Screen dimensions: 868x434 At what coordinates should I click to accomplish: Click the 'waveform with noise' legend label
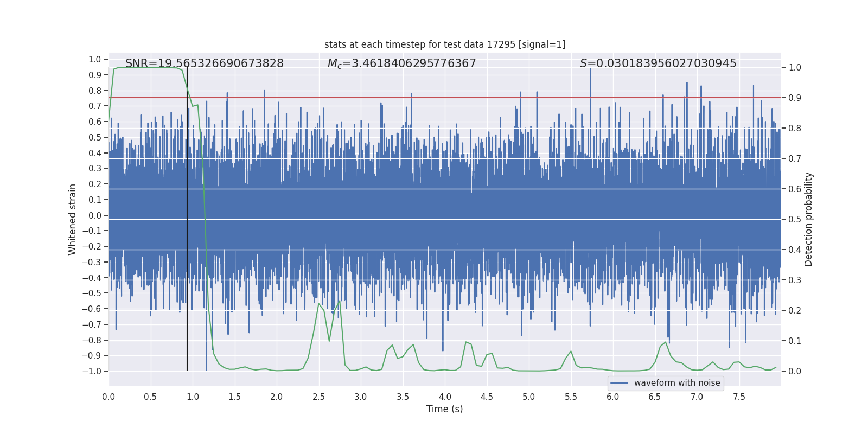(677, 383)
